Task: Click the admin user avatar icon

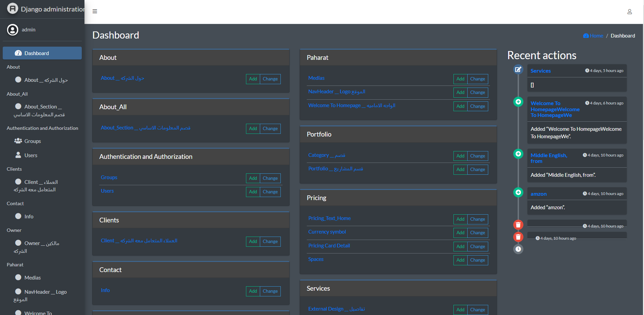Action: coord(13,30)
